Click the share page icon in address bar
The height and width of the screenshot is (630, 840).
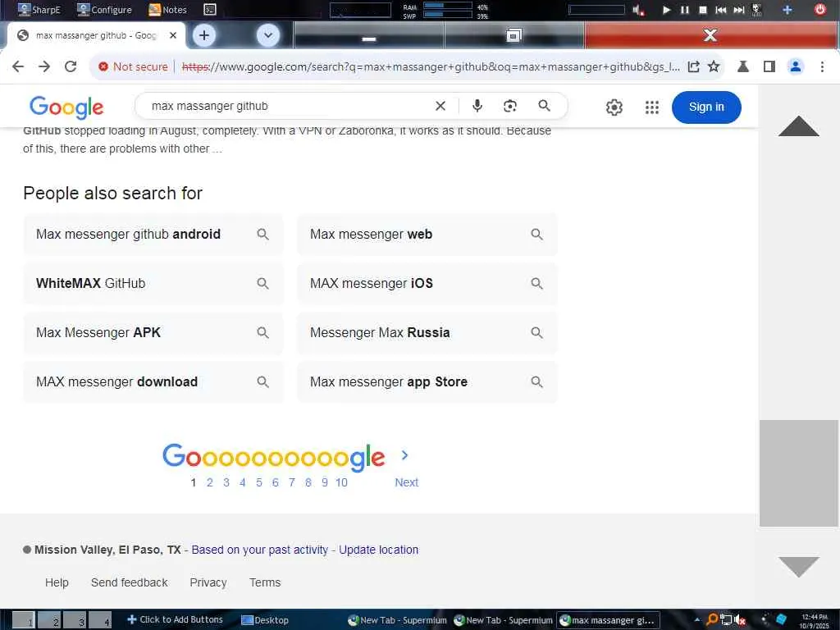(694, 66)
